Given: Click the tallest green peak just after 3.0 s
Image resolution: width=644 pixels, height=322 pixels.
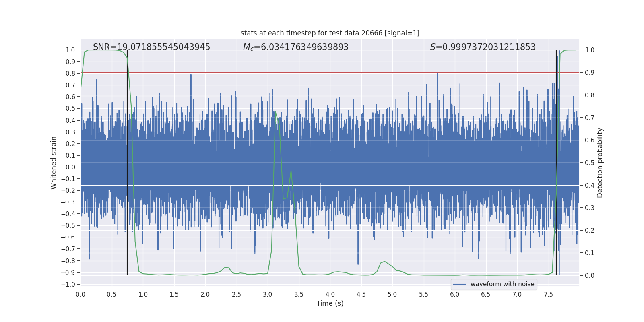Looking at the screenshot, I should (276, 112).
